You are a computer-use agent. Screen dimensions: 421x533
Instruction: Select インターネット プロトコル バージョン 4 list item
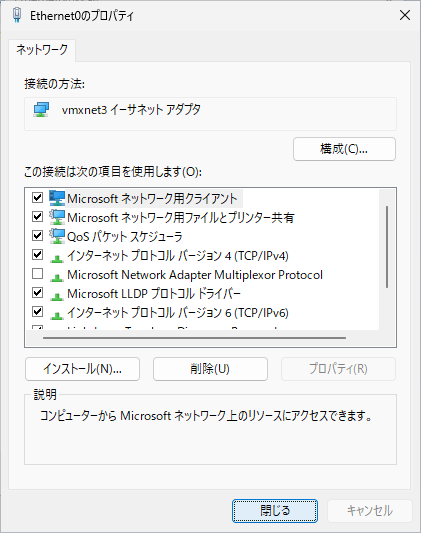(x=178, y=255)
